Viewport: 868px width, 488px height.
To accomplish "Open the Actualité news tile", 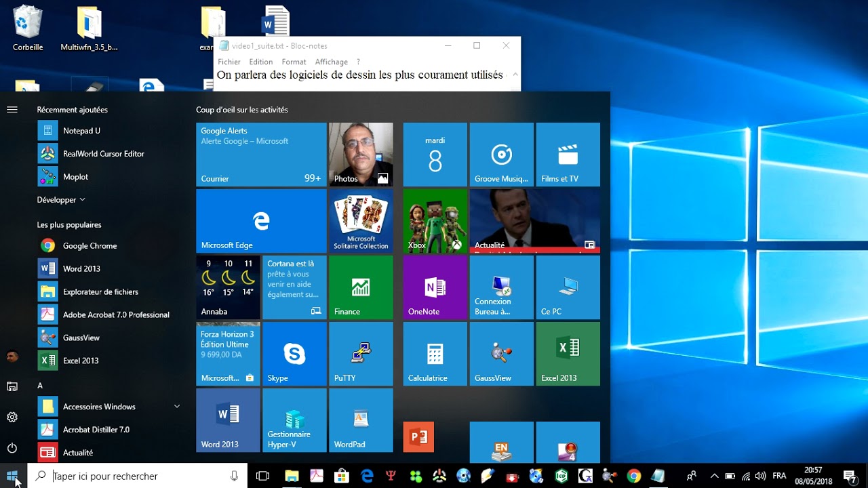I will click(535, 221).
